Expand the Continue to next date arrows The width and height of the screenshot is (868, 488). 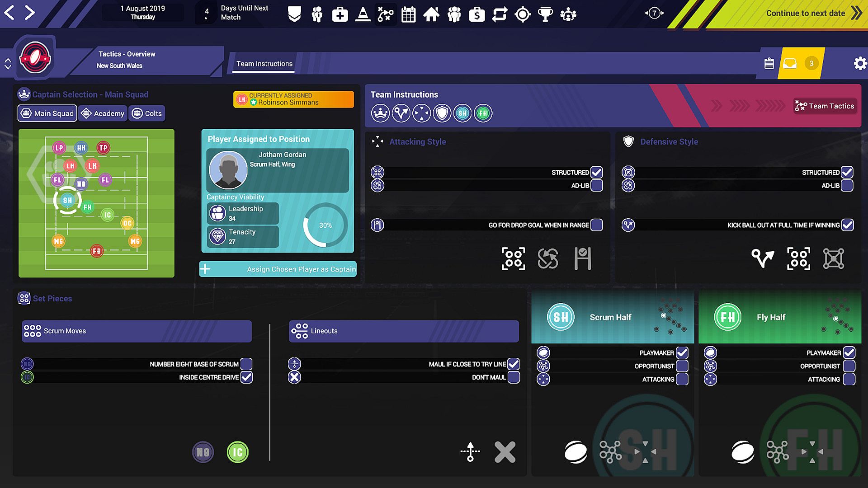[x=856, y=13]
